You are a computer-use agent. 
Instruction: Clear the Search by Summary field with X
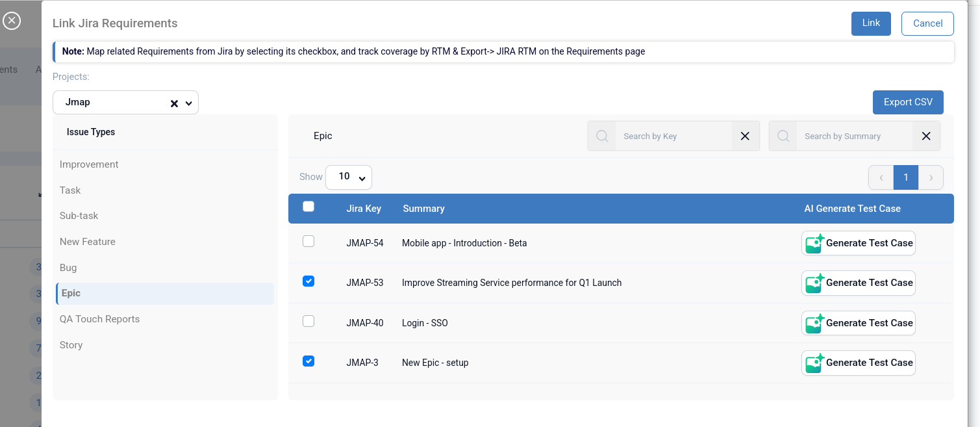[x=926, y=136]
